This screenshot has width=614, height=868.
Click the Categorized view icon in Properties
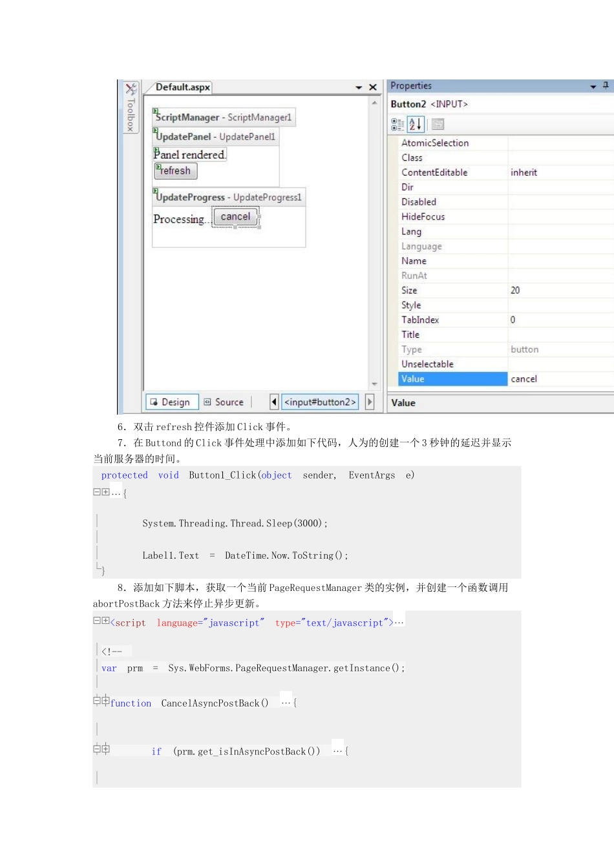pos(397,124)
